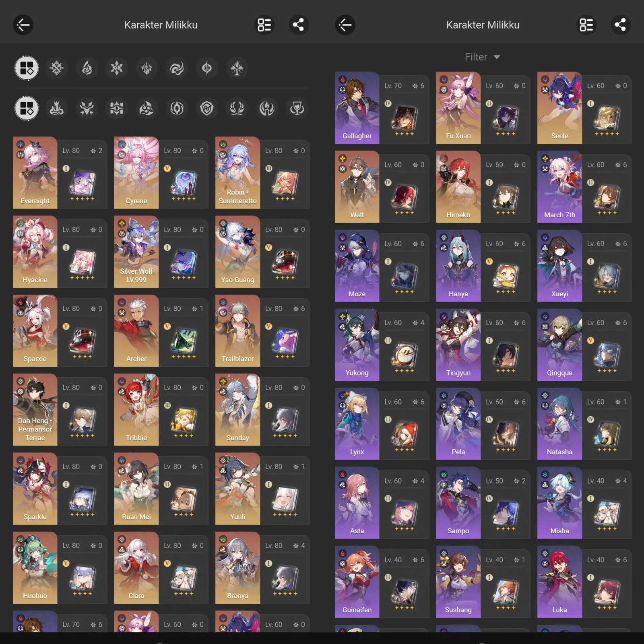Open the Gallagher character portrait
The height and width of the screenshot is (644, 644).
(x=357, y=108)
